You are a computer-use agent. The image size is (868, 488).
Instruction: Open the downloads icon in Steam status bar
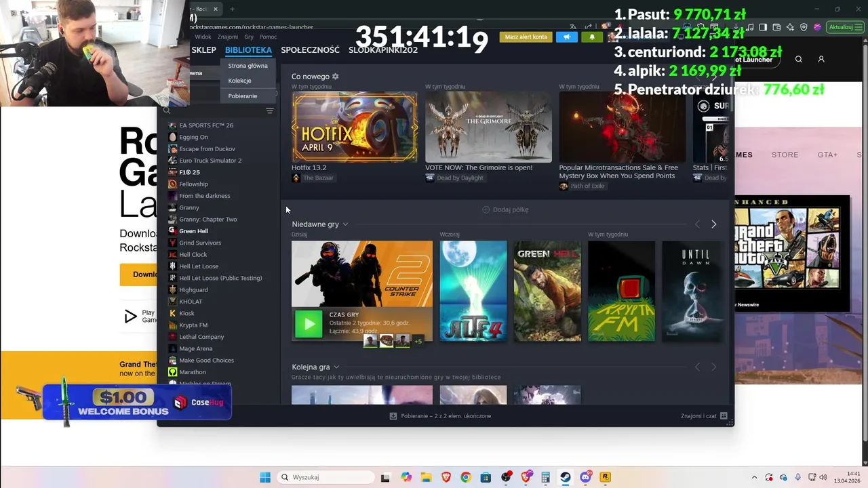(393, 416)
